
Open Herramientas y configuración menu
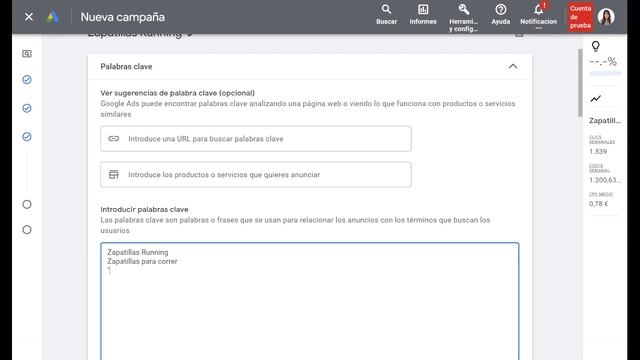coord(463,18)
